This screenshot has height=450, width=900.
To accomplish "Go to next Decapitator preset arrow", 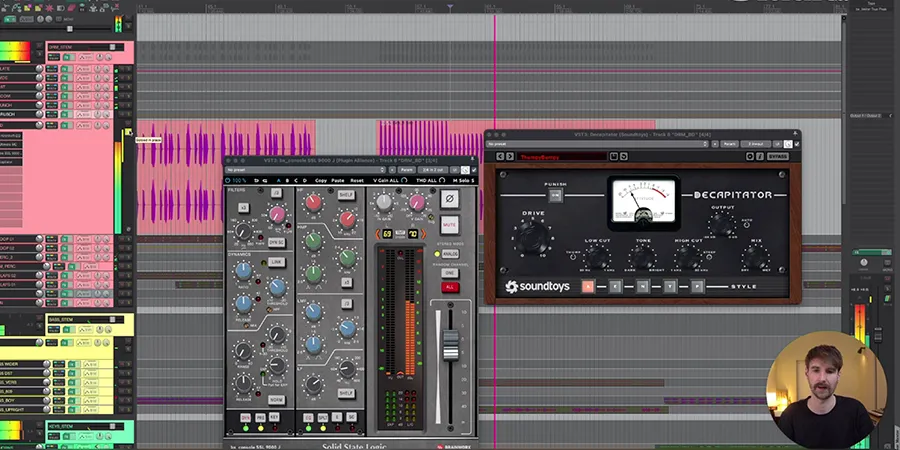I will (x=509, y=156).
